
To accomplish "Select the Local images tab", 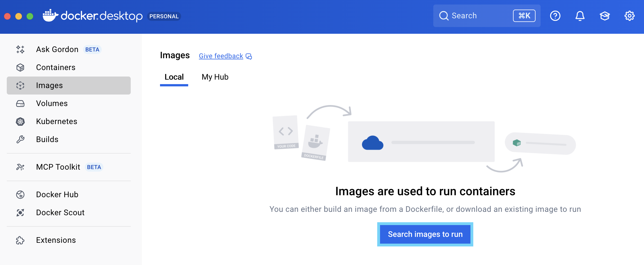I will (174, 77).
